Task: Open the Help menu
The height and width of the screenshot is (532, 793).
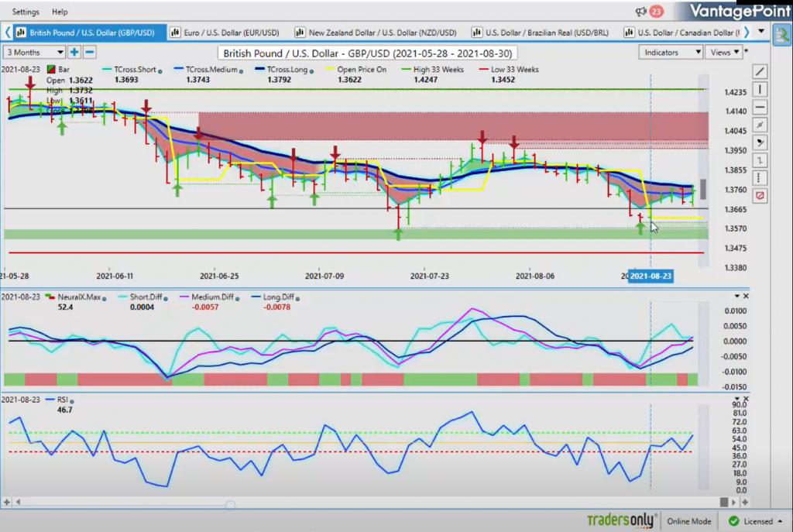Action: tap(60, 12)
